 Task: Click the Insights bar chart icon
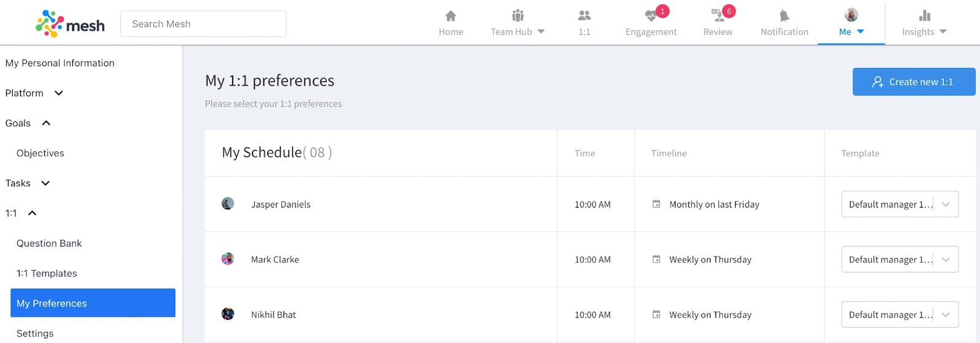(x=924, y=16)
